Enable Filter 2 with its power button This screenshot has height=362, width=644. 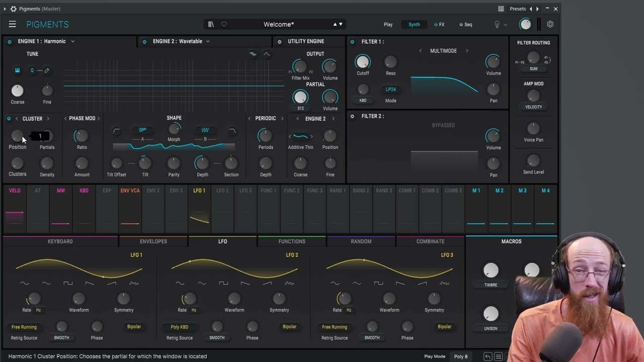point(352,116)
